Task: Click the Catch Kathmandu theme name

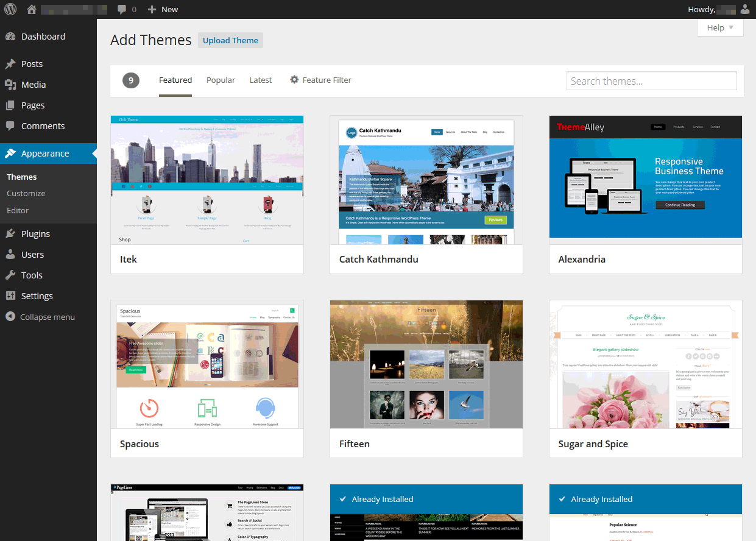Action: point(379,259)
